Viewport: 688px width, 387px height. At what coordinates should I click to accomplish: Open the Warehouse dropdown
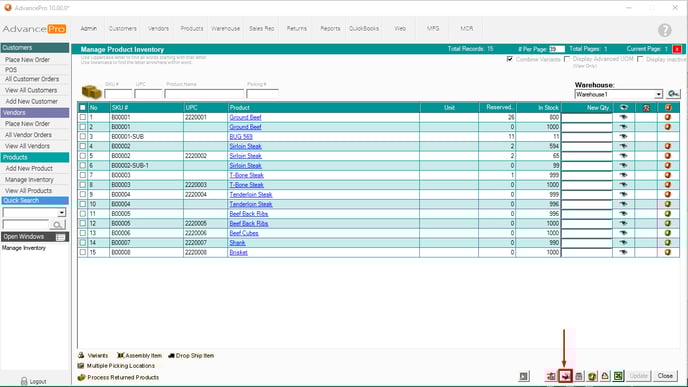coord(658,94)
